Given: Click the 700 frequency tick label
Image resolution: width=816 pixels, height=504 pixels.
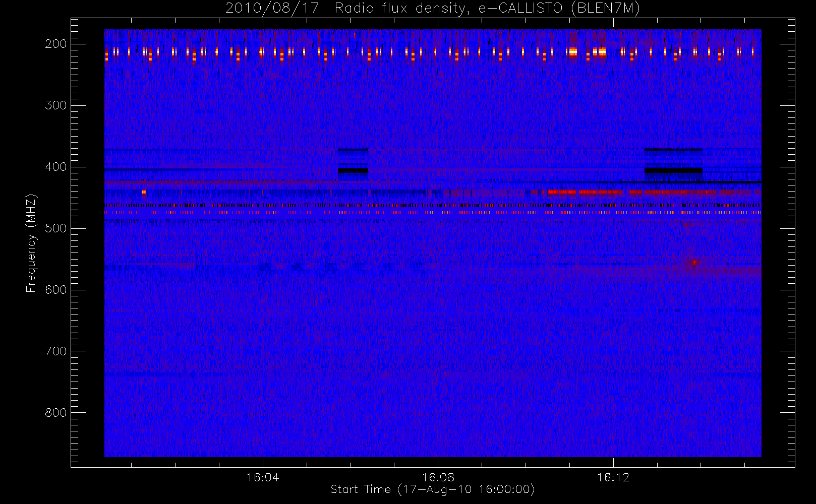Looking at the screenshot, I should pos(55,351).
